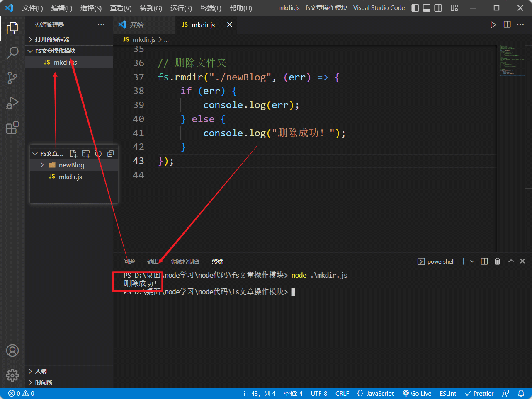The height and width of the screenshot is (399, 532).
Task: Open the new terminal profile dropdown arrow
Action: [x=472, y=261]
